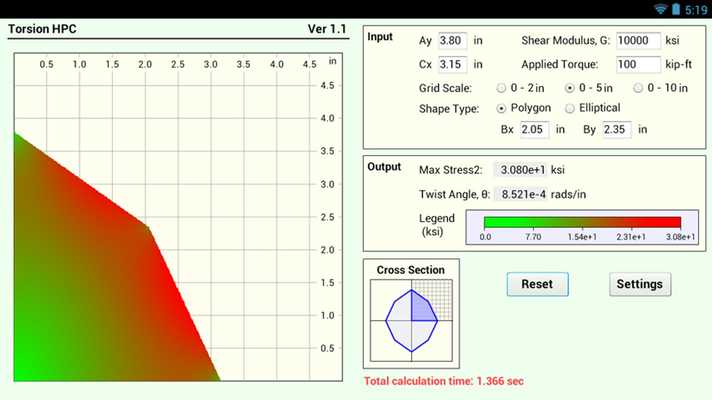This screenshot has width=712, height=400.
Task: Edit the Shear Modulus G field
Action: (x=638, y=41)
